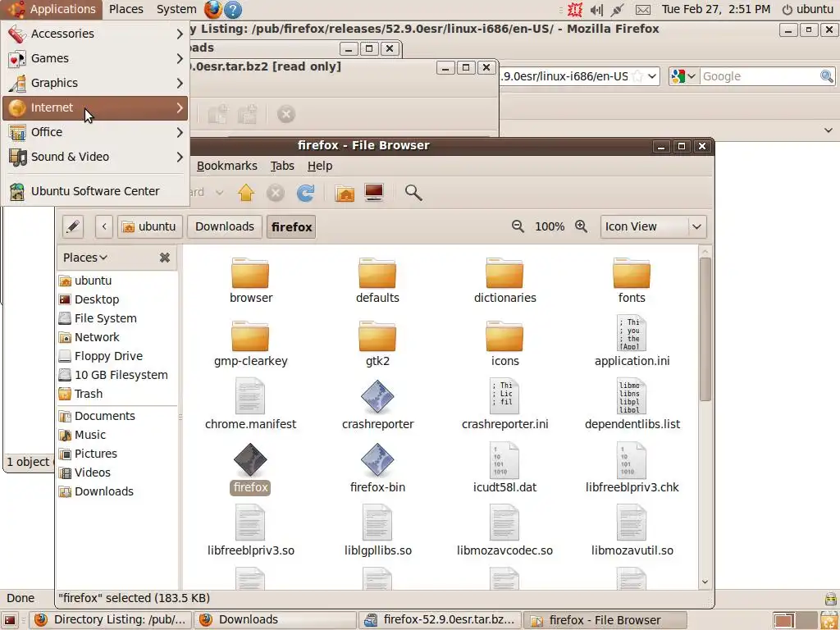Open the Places menu in top panel
The width and height of the screenshot is (840, 630).
pyautogui.click(x=126, y=9)
